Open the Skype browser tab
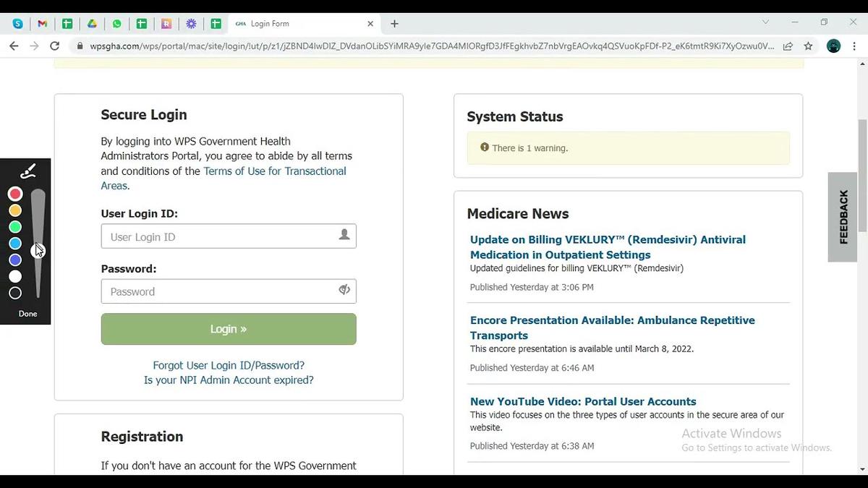The height and width of the screenshot is (488, 868). (x=18, y=24)
